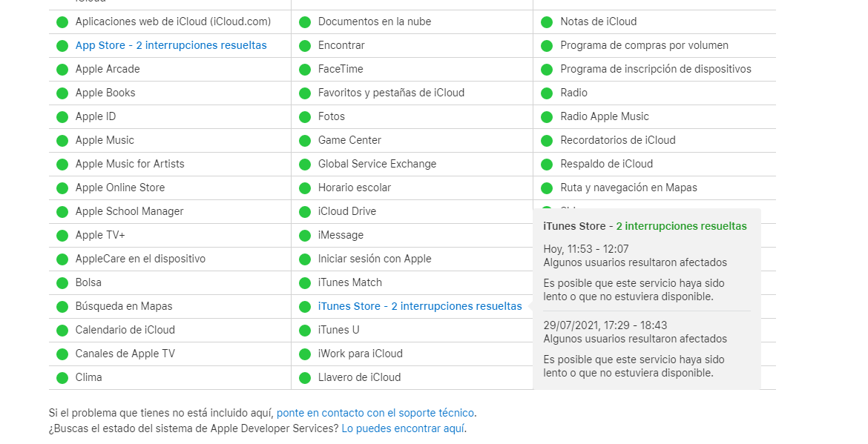
Task: Open the Lo puedes encontrar aquí link
Action: (403, 428)
